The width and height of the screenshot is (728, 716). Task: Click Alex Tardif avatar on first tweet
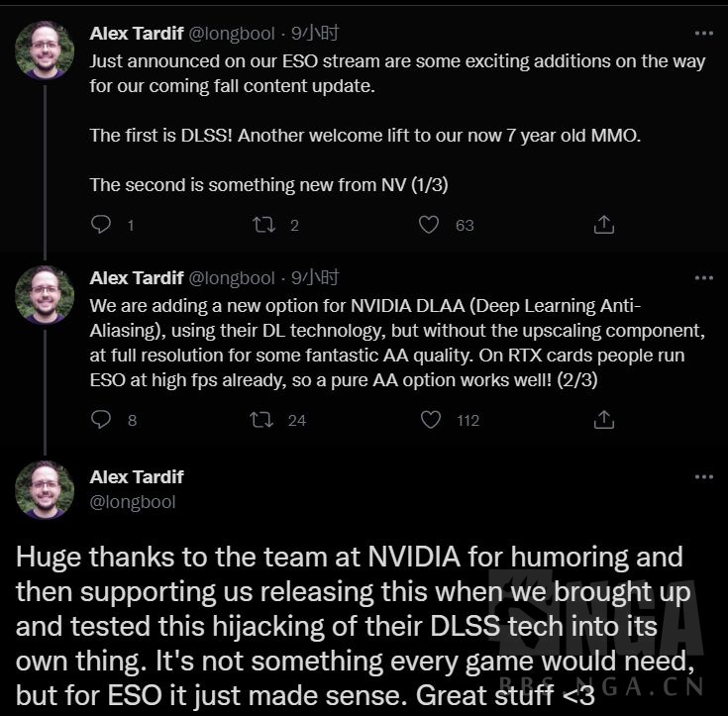tap(45, 50)
